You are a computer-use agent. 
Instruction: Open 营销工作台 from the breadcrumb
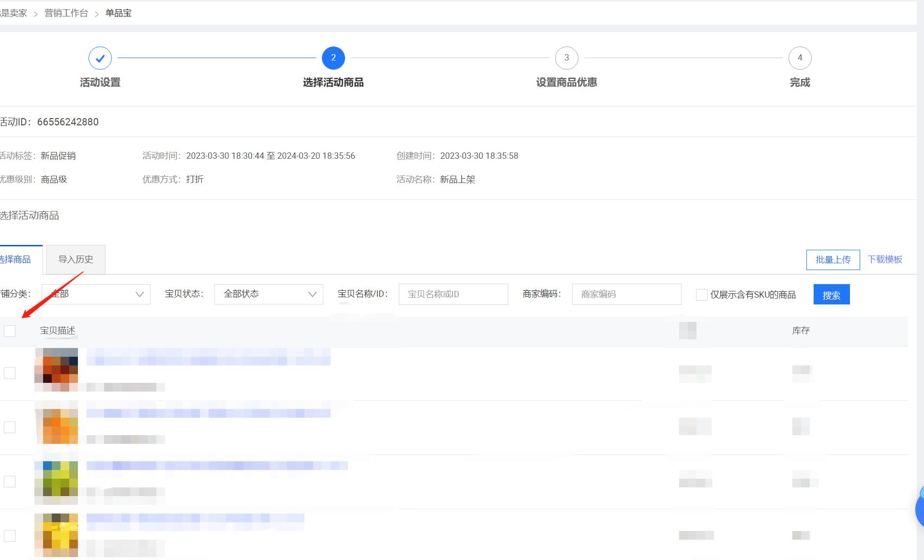point(66,13)
